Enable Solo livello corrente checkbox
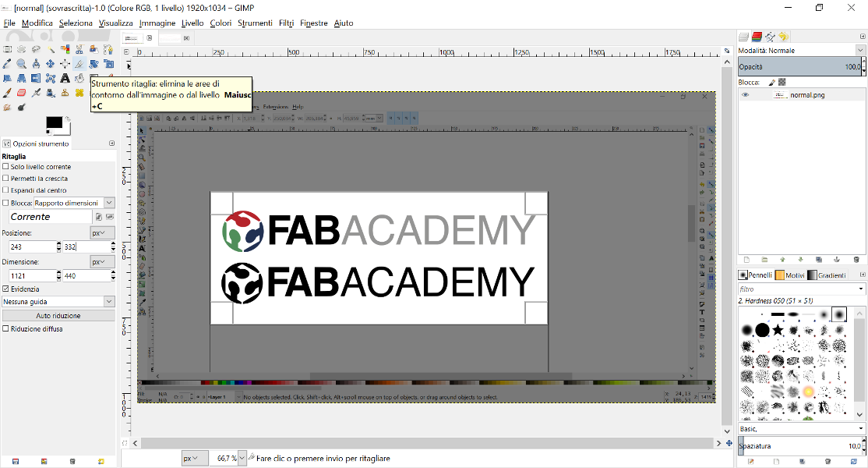This screenshot has width=868, height=468. tap(5, 166)
